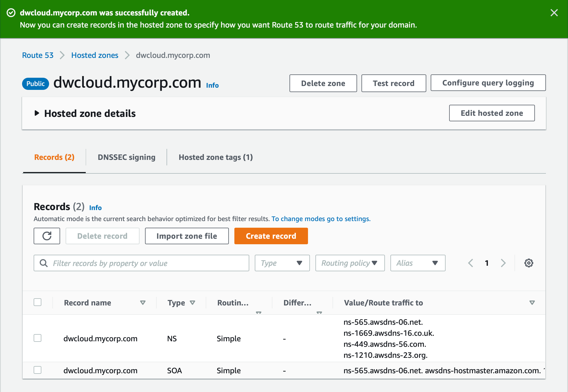Click ns-1210.awsdns-23.org. value text
Image resolution: width=568 pixels, height=392 pixels.
(x=385, y=355)
